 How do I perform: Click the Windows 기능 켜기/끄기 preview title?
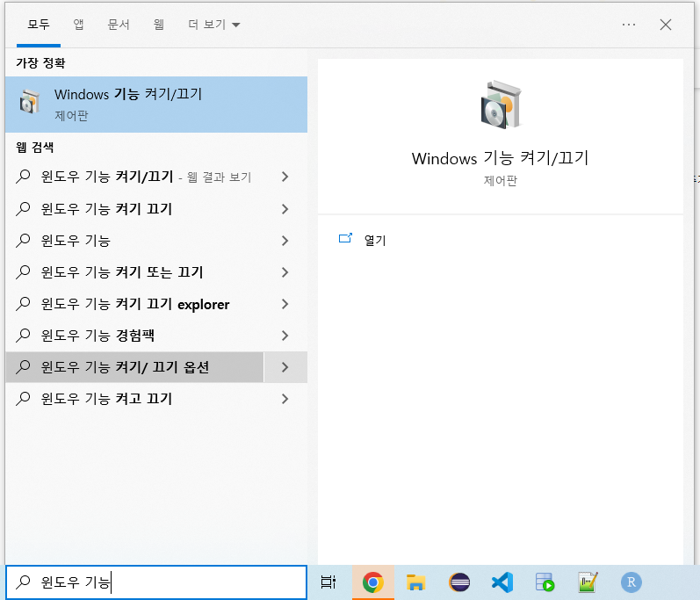coord(501,158)
